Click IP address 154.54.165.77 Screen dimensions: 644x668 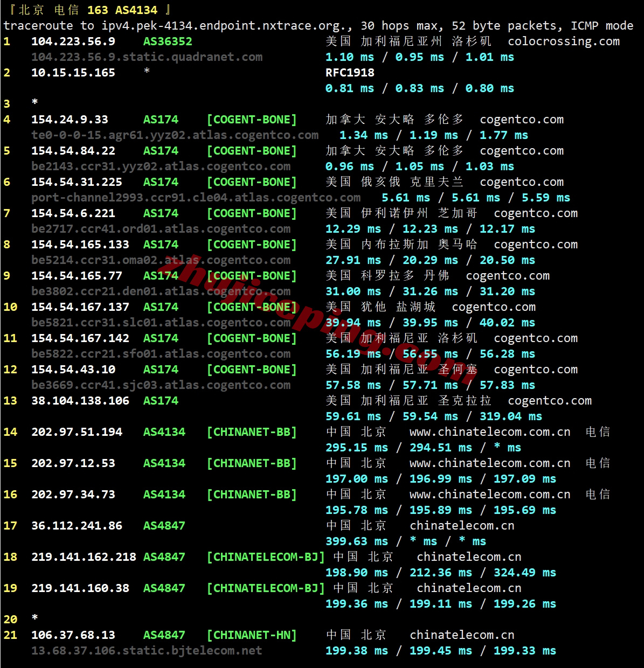coord(77,276)
